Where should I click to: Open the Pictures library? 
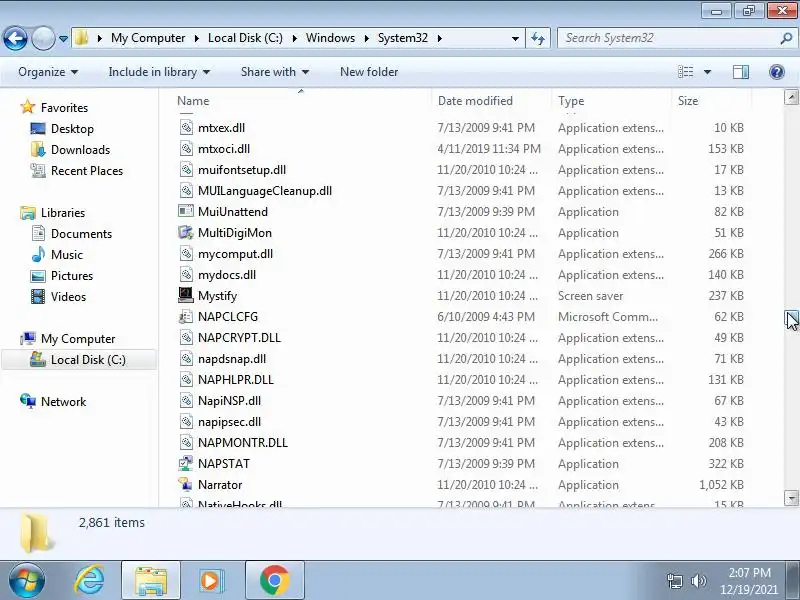click(x=71, y=276)
